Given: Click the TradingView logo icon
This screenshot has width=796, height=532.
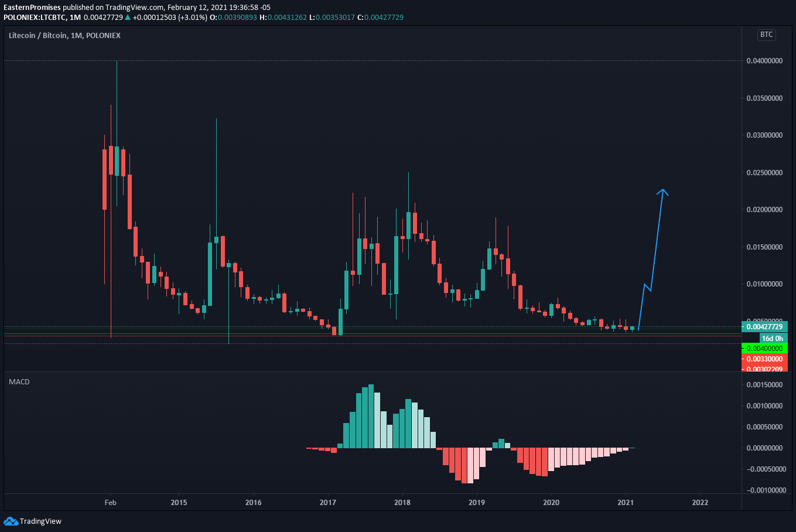Looking at the screenshot, I should point(11,521).
